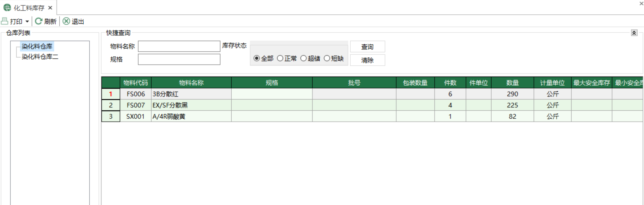Click the SX001 material code cell
This screenshot has height=205, width=644.
[135, 116]
